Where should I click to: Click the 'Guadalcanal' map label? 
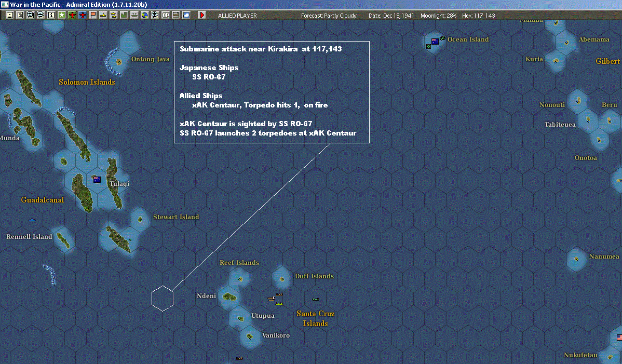(43, 200)
